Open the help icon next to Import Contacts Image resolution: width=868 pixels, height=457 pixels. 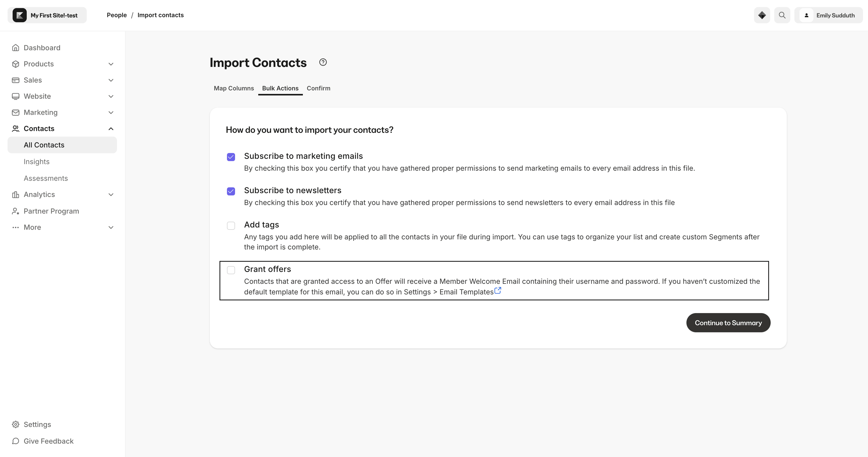coord(323,62)
